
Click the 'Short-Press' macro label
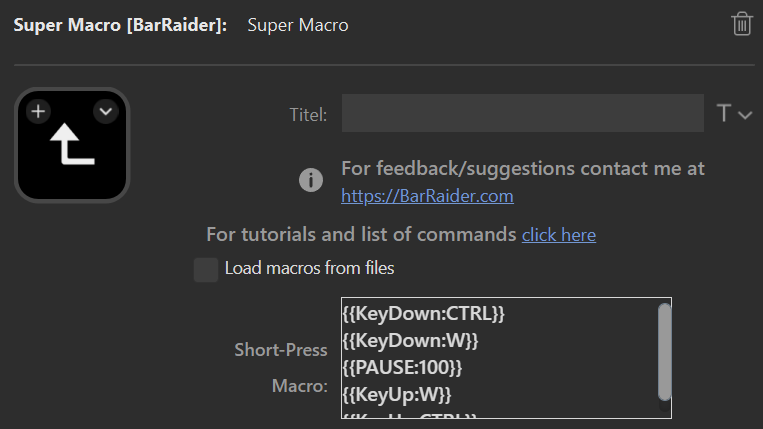point(280,350)
